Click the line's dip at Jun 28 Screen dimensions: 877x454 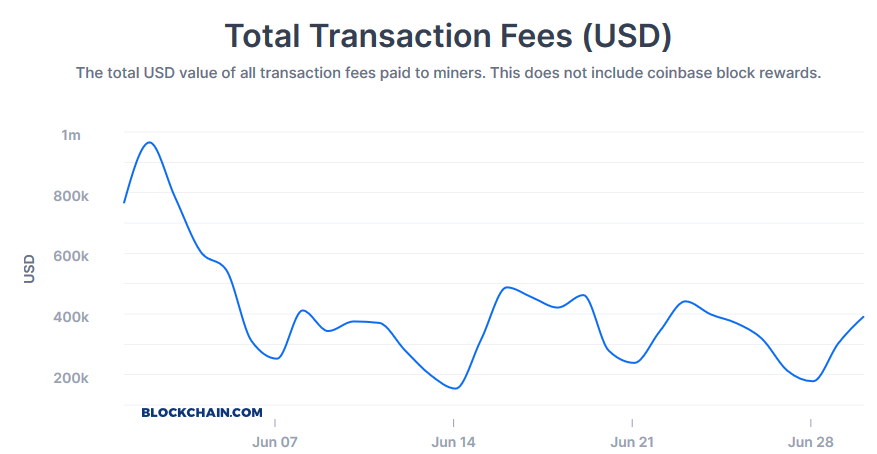(812, 381)
